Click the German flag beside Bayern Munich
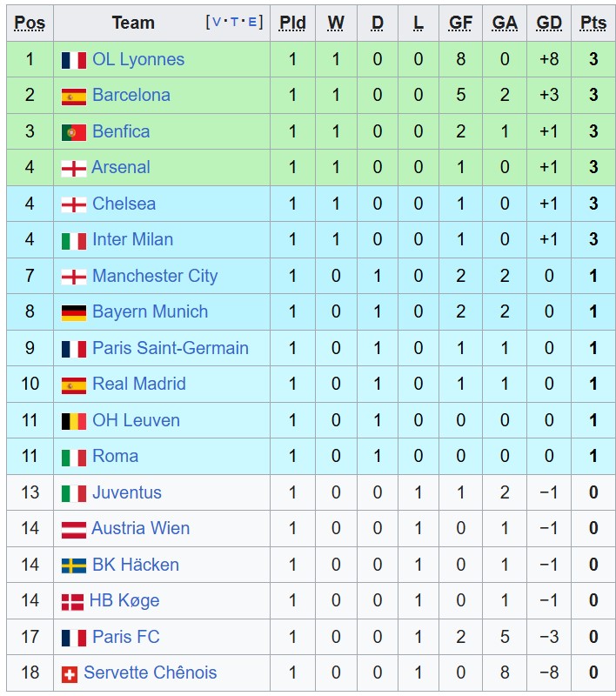616x696 pixels. pos(74,312)
